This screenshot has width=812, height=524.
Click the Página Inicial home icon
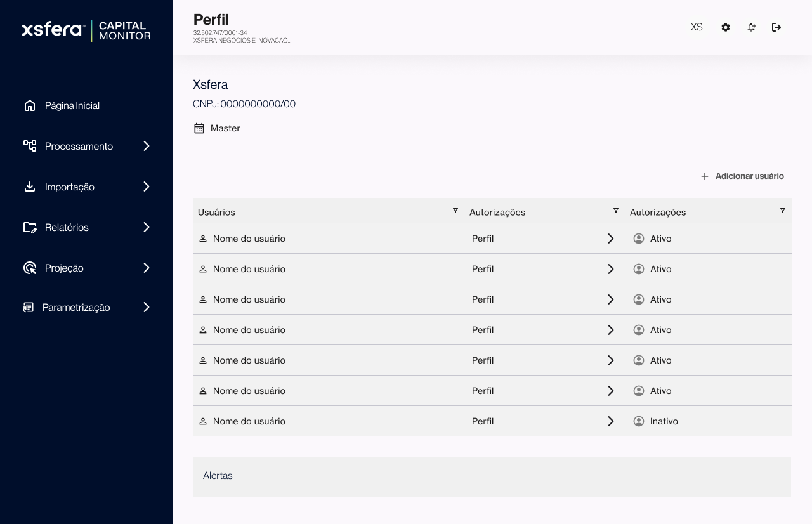click(30, 105)
